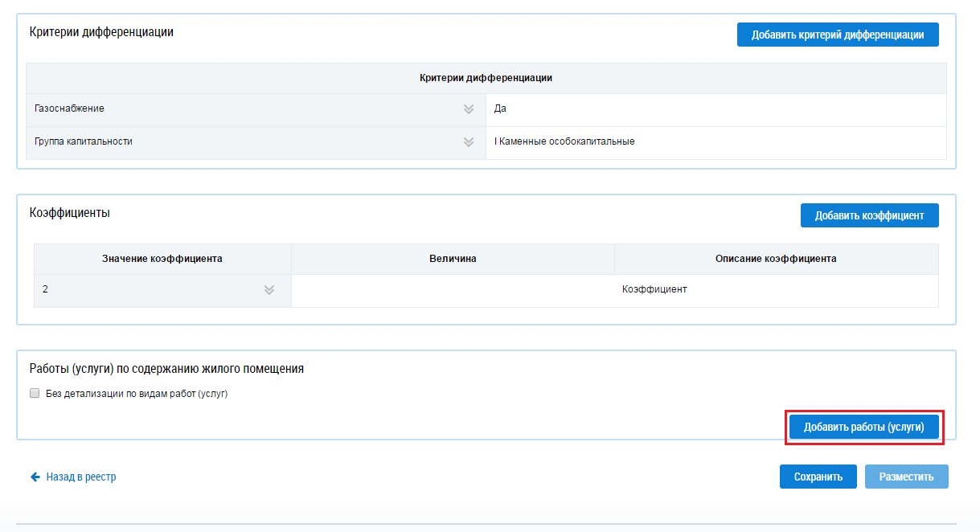Click the Величина column header

click(453, 259)
